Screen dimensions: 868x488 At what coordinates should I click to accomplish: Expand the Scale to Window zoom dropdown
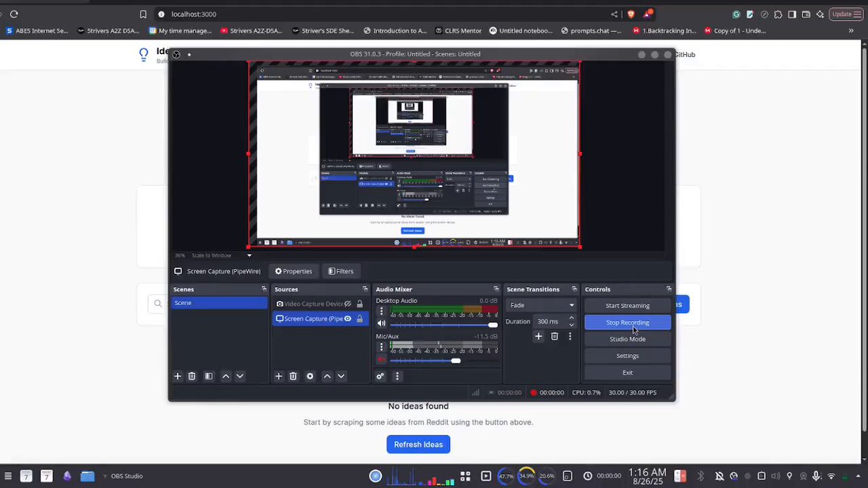pyautogui.click(x=249, y=255)
